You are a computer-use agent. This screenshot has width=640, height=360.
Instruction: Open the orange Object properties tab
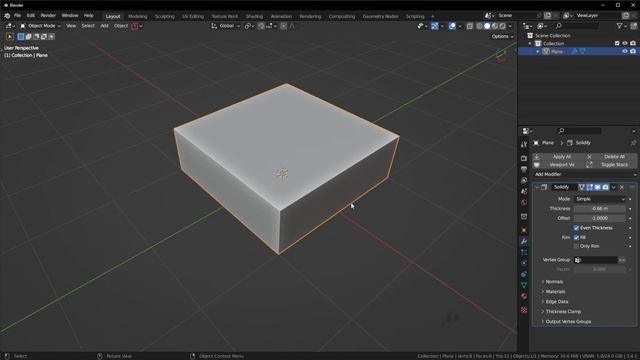click(x=524, y=231)
